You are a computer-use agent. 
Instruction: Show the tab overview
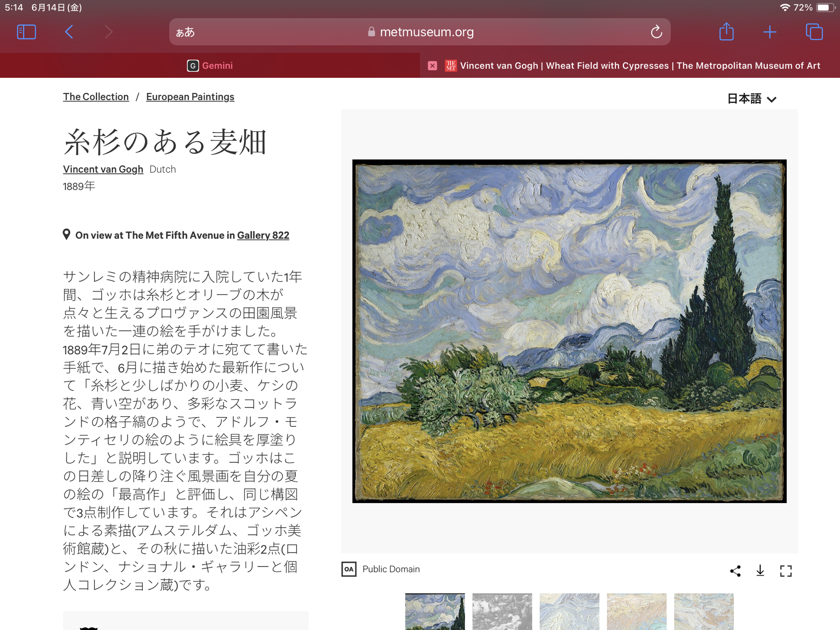click(x=814, y=32)
